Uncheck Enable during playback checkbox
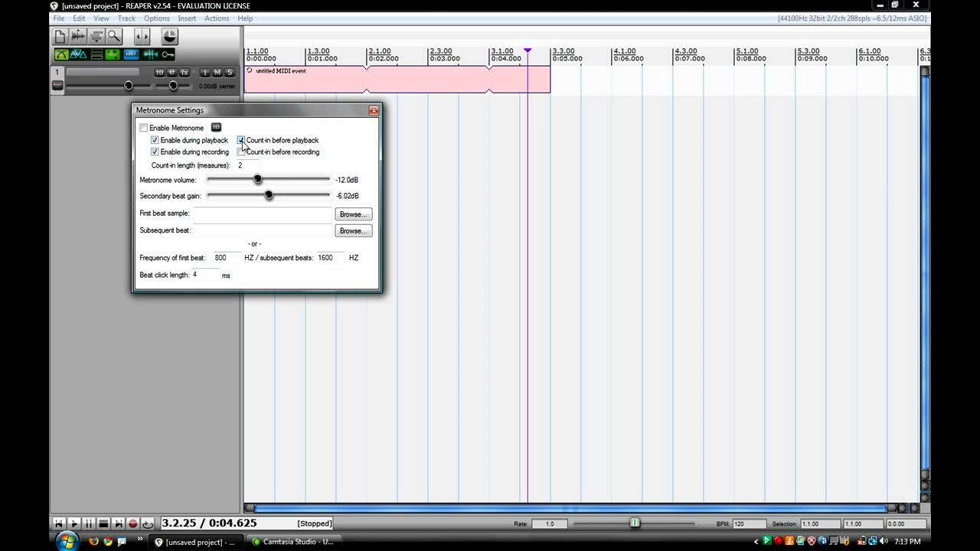 [x=155, y=140]
